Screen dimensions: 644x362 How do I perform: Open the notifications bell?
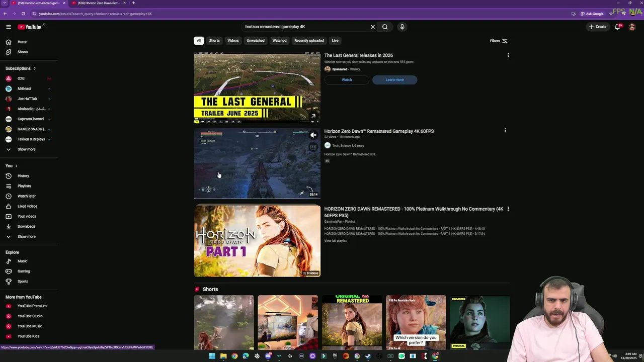tap(618, 27)
